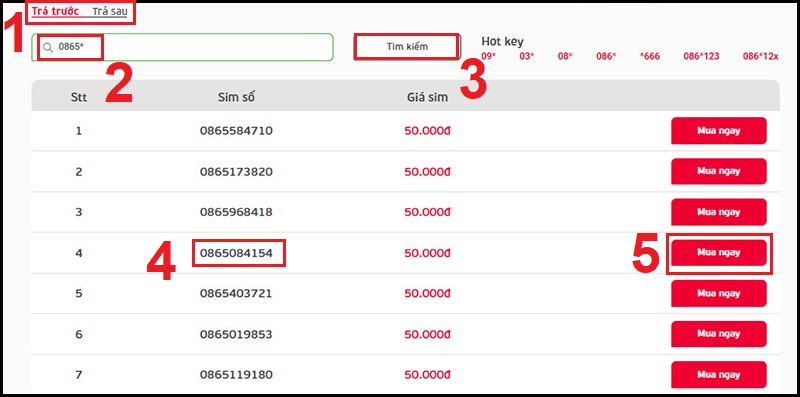The width and height of the screenshot is (800, 397).
Task: Click Mua ngay for 0865084154
Action: pyautogui.click(x=718, y=253)
